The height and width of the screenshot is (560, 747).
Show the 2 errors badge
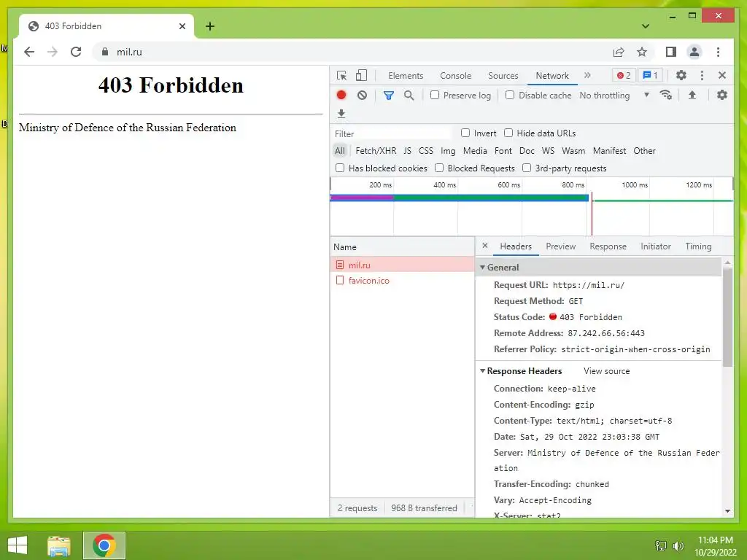pyautogui.click(x=624, y=75)
